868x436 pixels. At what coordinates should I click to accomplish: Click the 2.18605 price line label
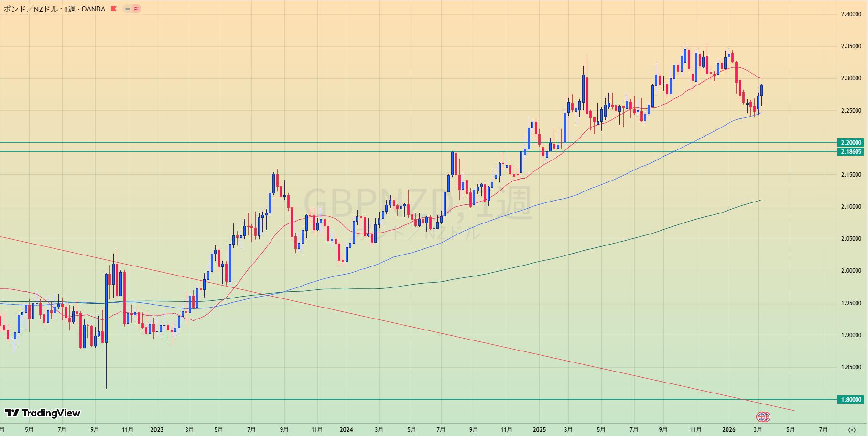[851, 152]
